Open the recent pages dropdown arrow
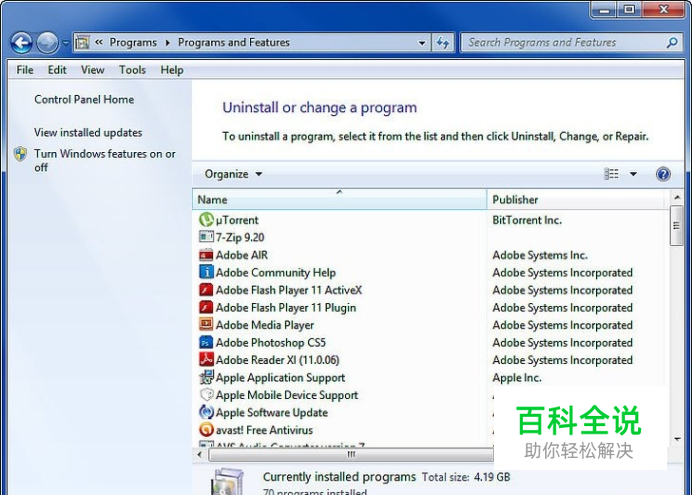The image size is (692, 495). [x=65, y=43]
